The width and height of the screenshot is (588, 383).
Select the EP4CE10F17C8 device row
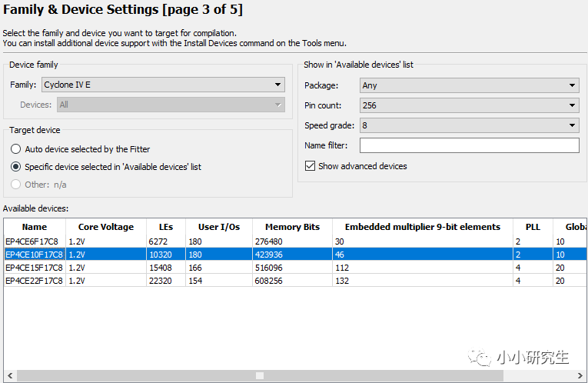pyautogui.click(x=35, y=255)
